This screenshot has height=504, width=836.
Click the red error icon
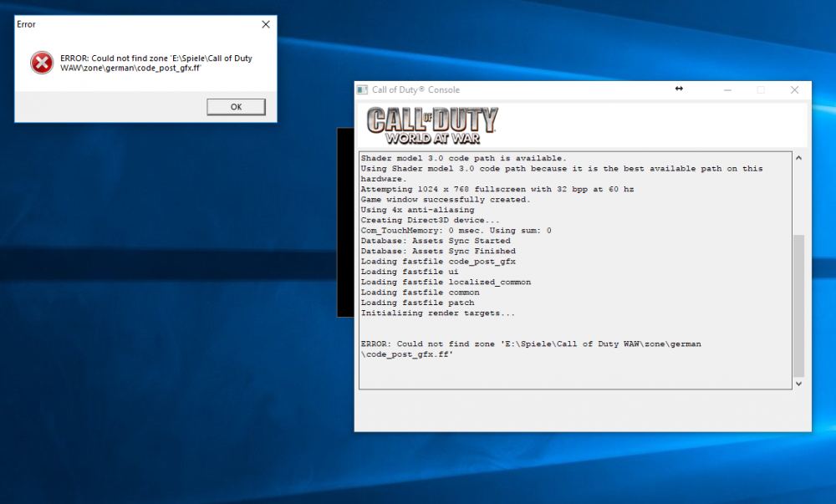coord(42,63)
